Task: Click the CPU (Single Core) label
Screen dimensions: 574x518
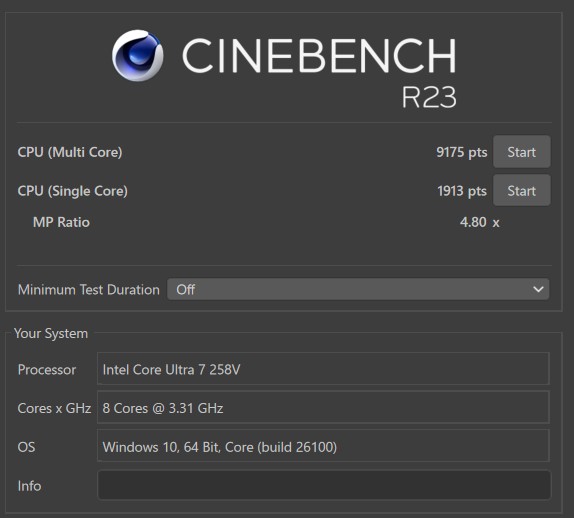Action: [x=72, y=191]
